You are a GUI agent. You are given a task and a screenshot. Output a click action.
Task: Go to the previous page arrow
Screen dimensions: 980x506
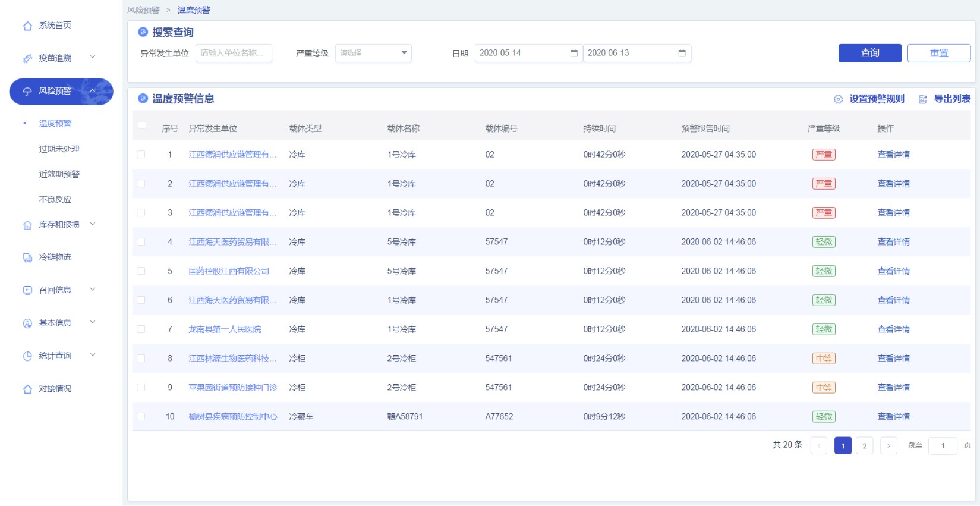coord(819,445)
